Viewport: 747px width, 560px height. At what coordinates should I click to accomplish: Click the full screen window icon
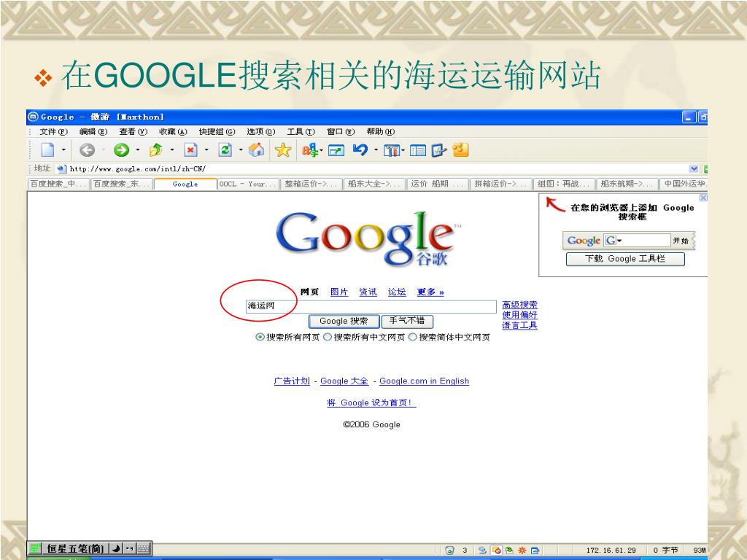336,151
